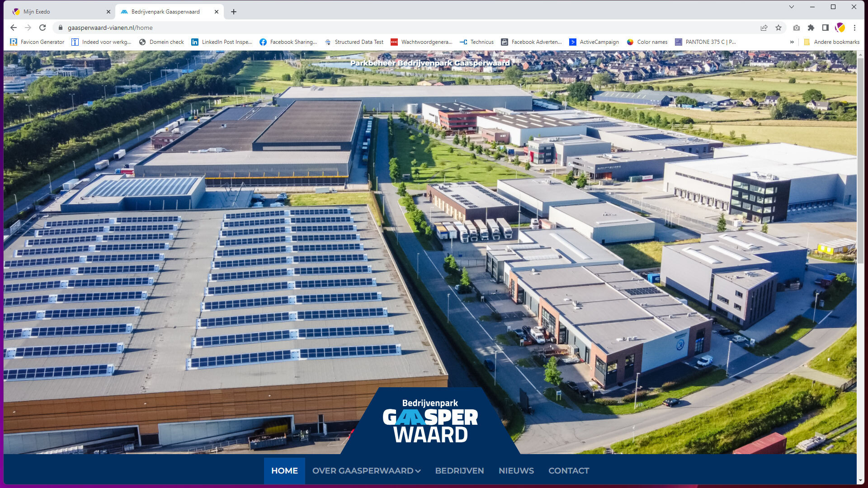Go back using the browser back arrow

pos(14,28)
